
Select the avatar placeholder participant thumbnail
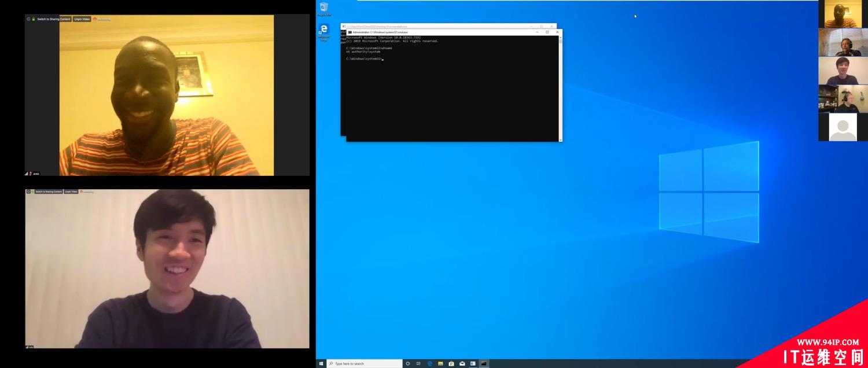tap(843, 127)
